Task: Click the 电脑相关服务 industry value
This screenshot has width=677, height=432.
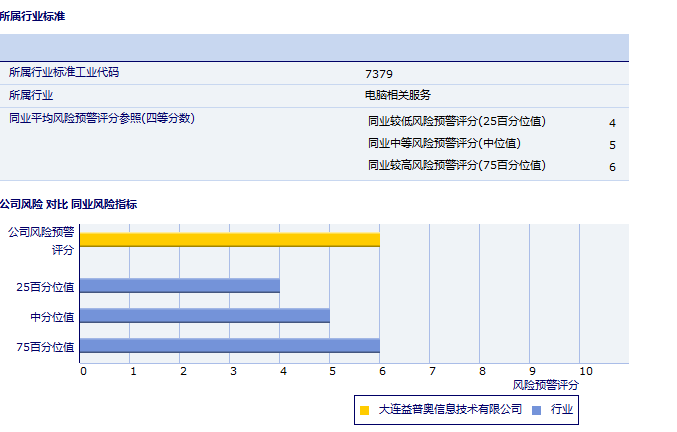Action: pyautogui.click(x=398, y=96)
